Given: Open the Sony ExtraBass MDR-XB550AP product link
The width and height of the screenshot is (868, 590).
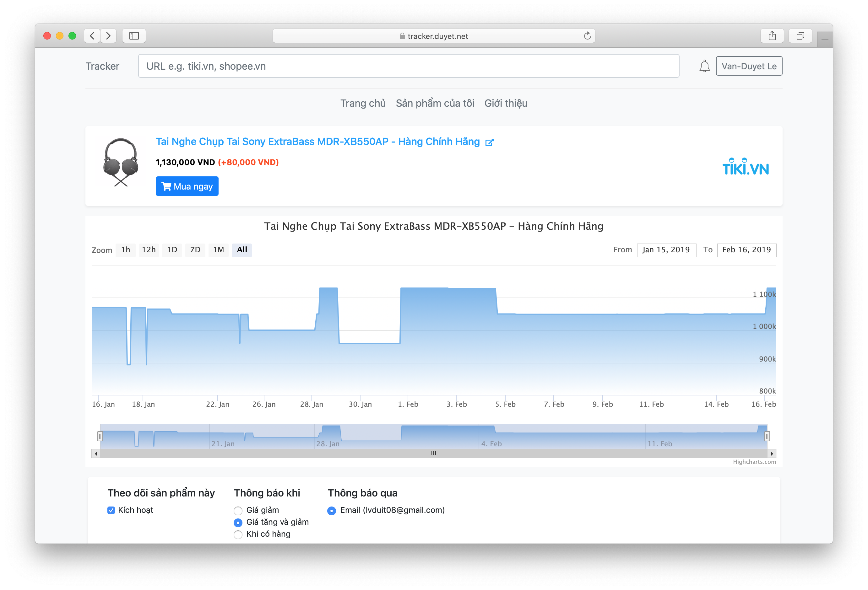Looking at the screenshot, I should (317, 142).
